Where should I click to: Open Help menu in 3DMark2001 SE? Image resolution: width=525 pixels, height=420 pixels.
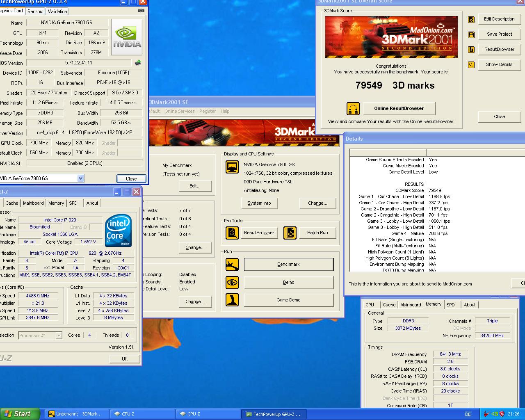coord(225,111)
